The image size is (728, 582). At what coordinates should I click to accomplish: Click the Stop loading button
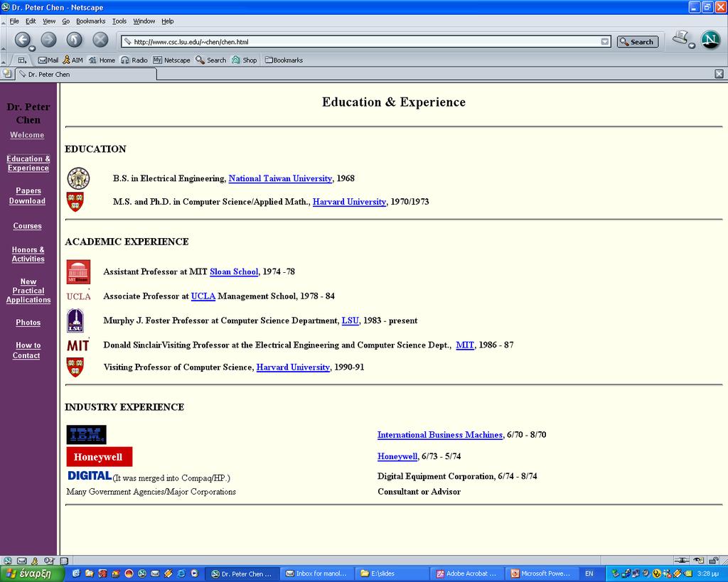coord(100,40)
